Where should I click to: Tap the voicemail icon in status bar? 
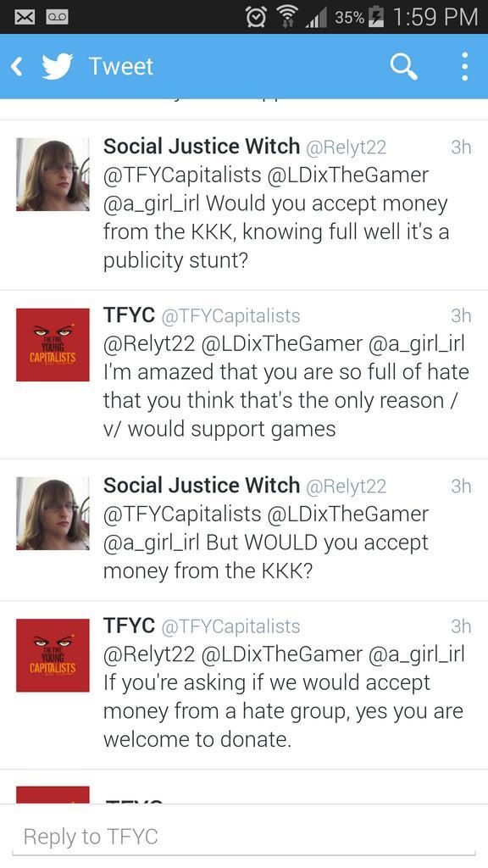point(58,17)
